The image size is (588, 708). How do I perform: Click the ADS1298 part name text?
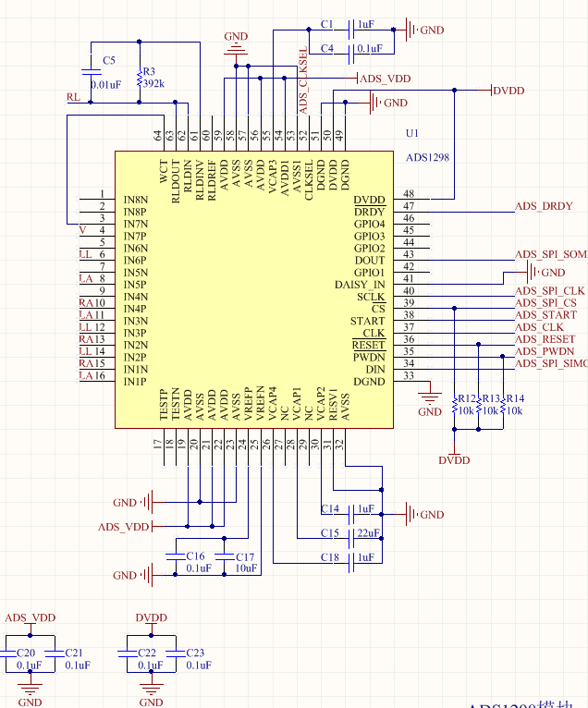pyautogui.click(x=427, y=157)
